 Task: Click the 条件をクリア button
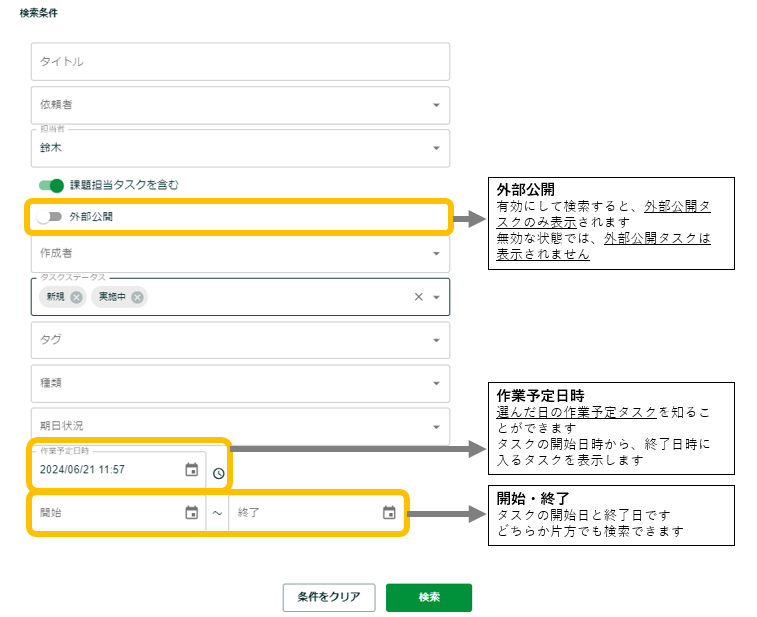(x=329, y=597)
